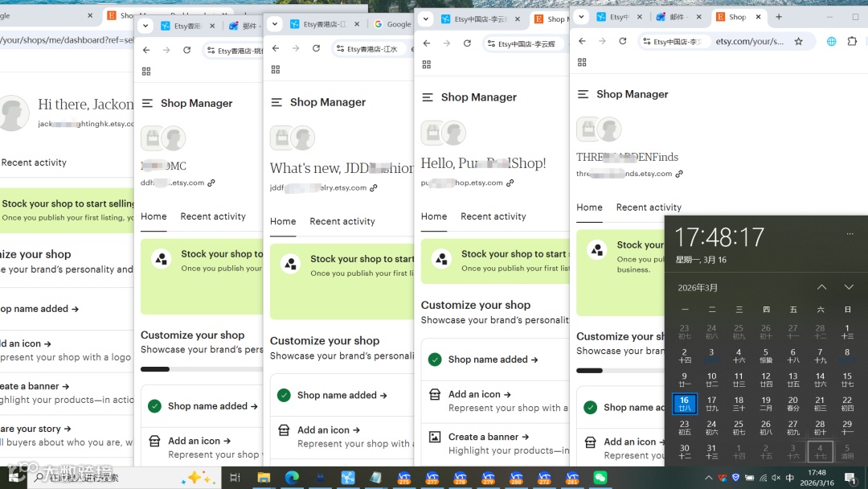Viewport: 868px width, 489px height.
Task: Go back in THRE Finds browser window
Action: point(582,41)
